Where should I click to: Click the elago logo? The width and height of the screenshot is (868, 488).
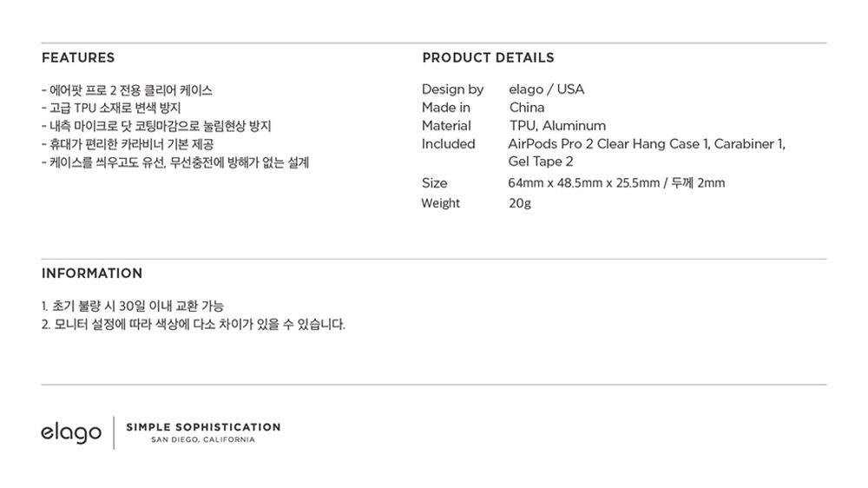pyautogui.click(x=71, y=433)
